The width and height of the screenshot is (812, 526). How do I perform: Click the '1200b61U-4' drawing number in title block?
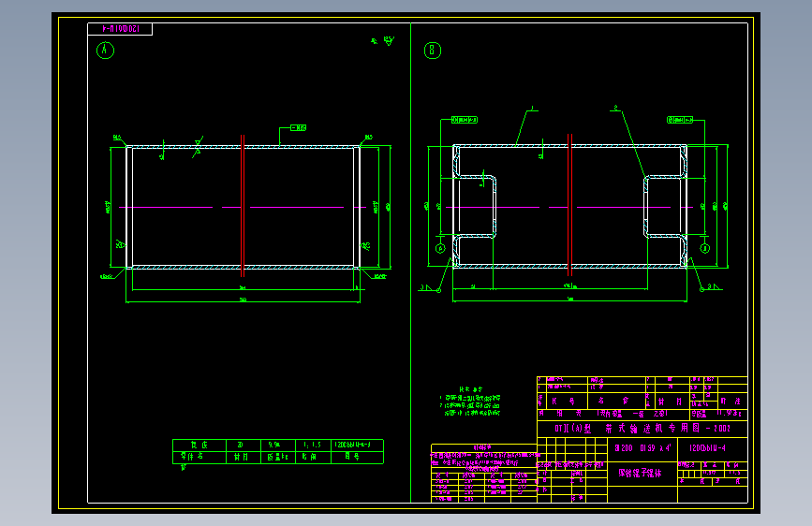click(707, 447)
